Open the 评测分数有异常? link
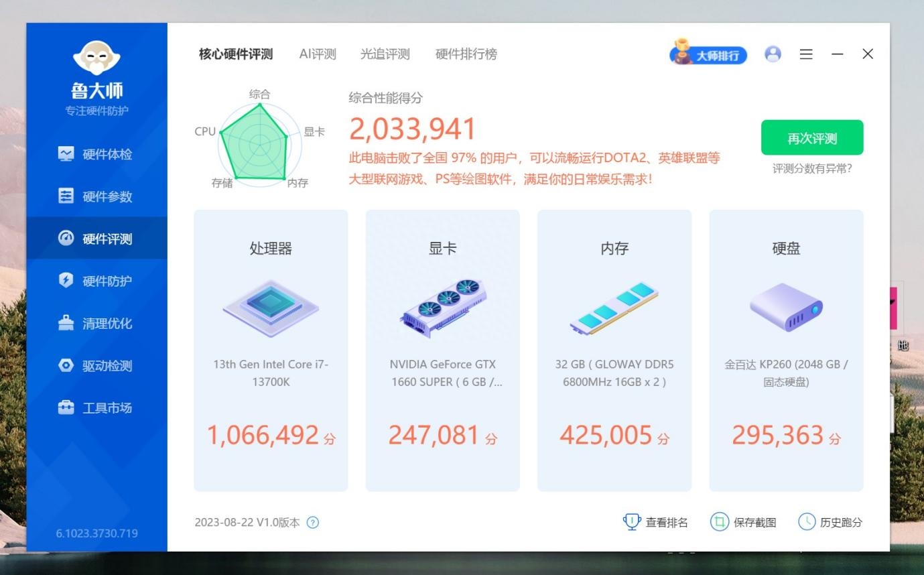Viewport: 924px width, 575px height. [812, 169]
